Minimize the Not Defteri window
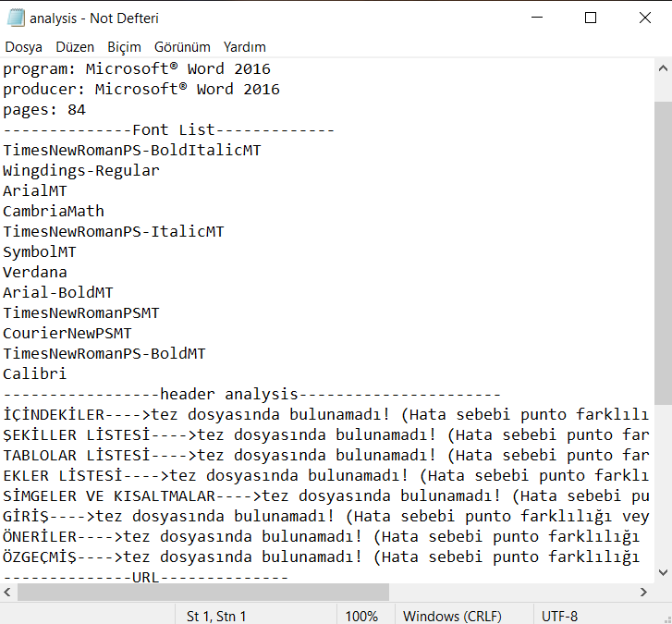The height and width of the screenshot is (624, 672). point(537,18)
